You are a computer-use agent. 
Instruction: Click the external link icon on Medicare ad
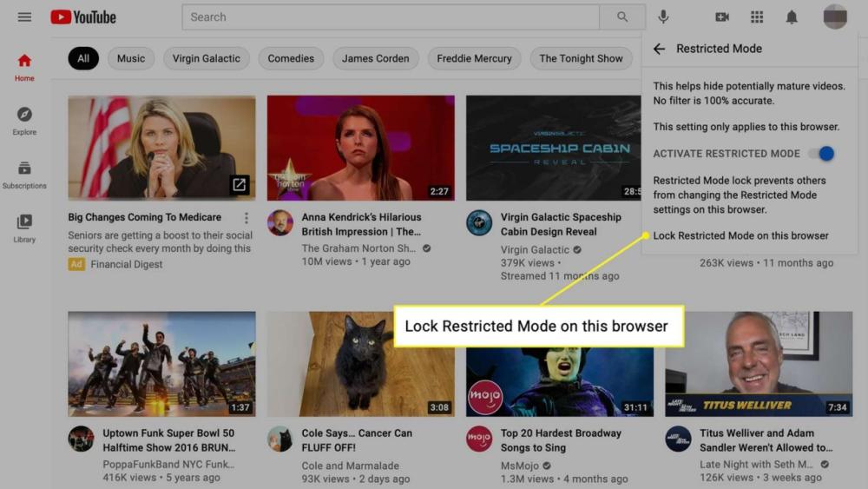240,184
